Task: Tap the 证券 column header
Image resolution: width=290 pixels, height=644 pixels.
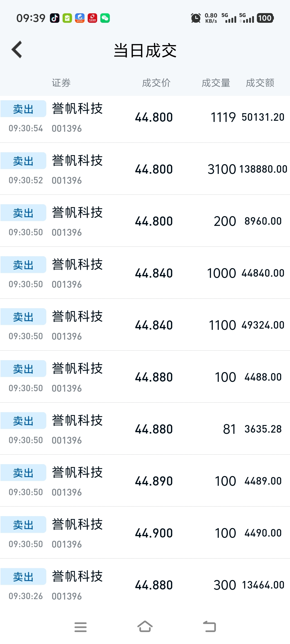Action: (61, 83)
